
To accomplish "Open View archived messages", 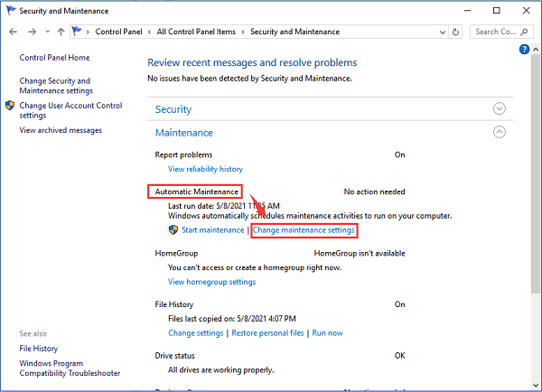I will 61,130.
